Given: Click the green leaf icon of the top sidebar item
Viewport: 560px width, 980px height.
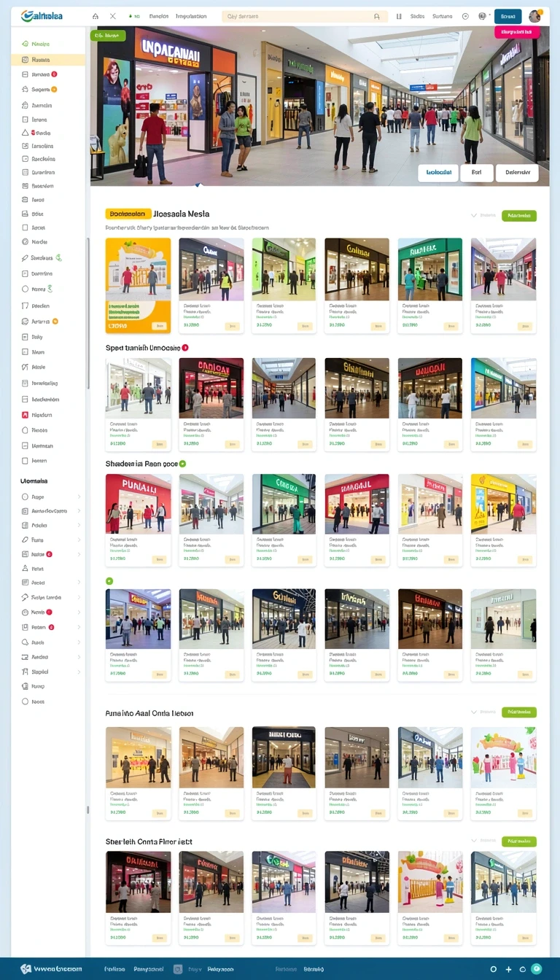Looking at the screenshot, I should 26,44.
